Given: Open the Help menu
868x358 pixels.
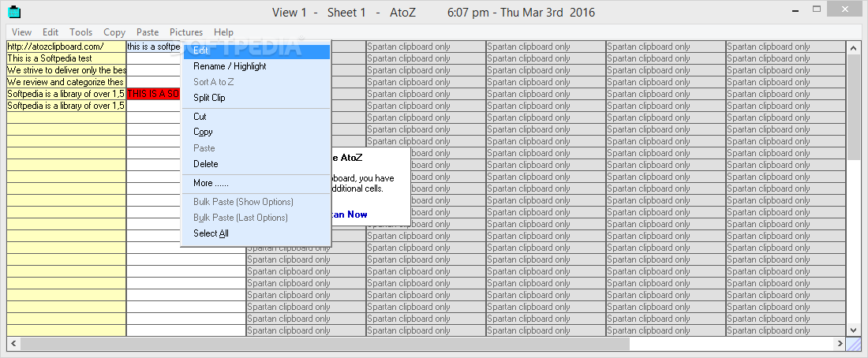Looking at the screenshot, I should click(x=223, y=32).
